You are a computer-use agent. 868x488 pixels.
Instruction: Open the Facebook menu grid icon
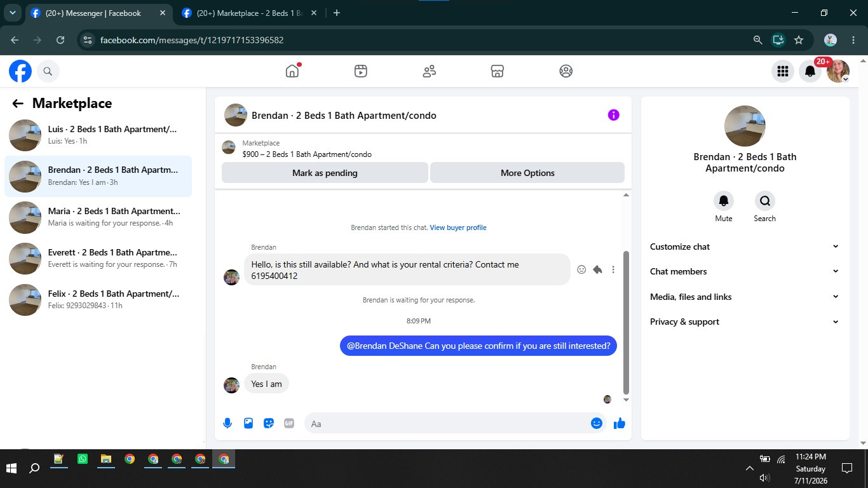[783, 71]
